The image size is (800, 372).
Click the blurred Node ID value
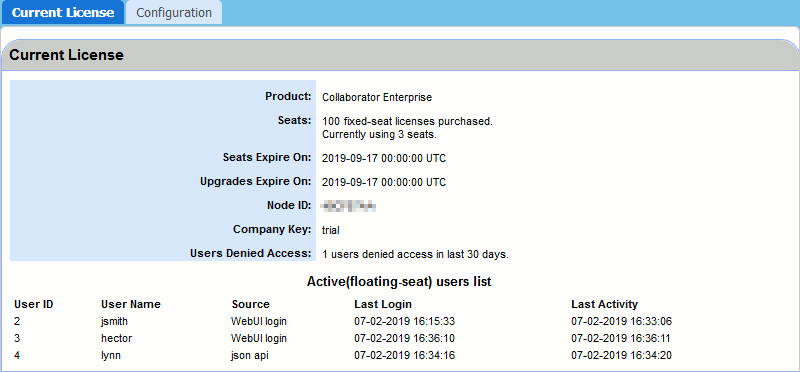349,206
